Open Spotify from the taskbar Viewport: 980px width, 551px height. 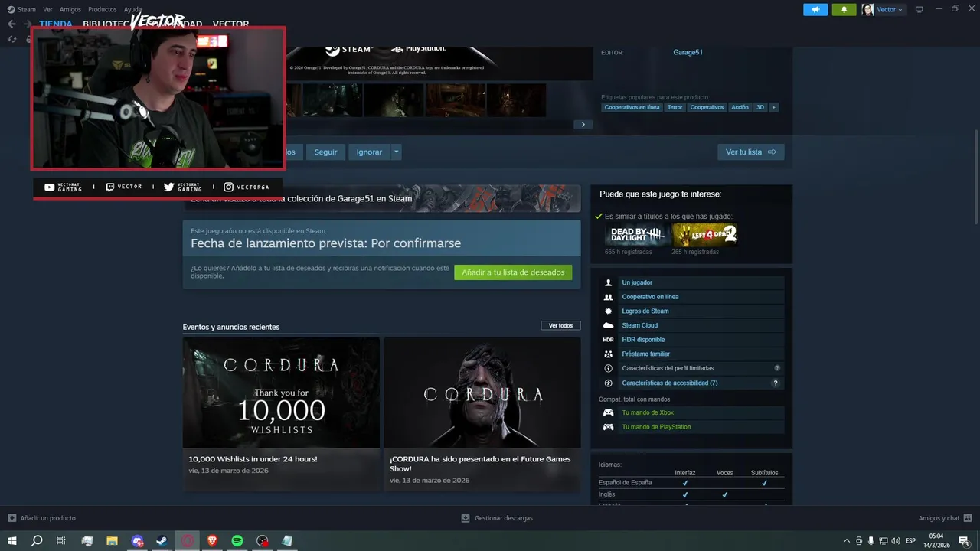pyautogui.click(x=237, y=541)
